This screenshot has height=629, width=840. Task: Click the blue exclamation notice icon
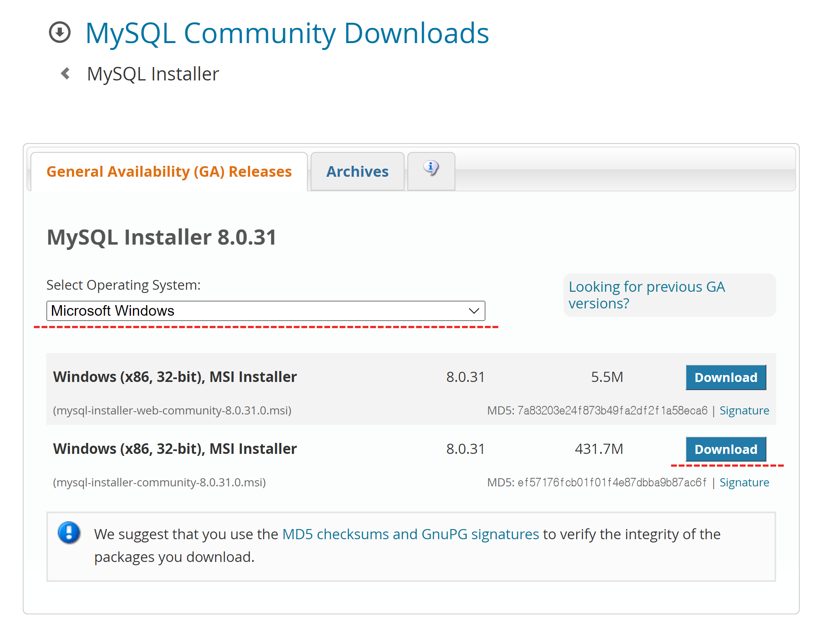[69, 533]
